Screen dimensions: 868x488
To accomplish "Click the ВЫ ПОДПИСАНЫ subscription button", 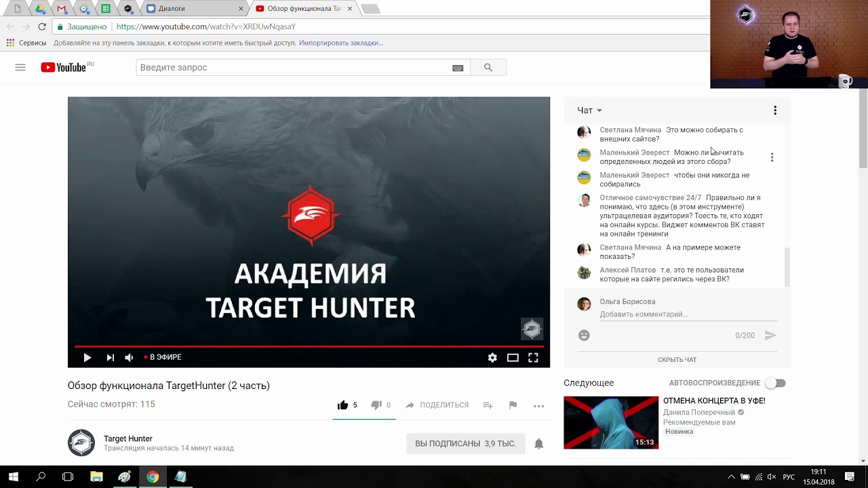I will pyautogui.click(x=465, y=444).
